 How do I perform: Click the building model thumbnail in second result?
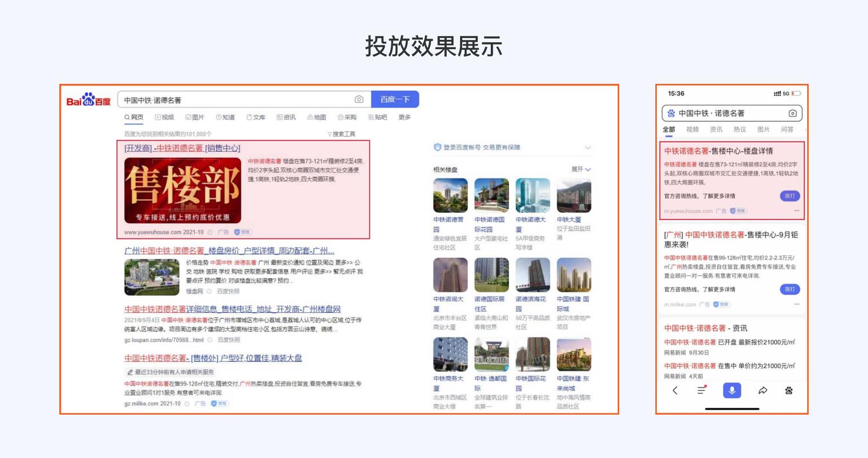[152, 277]
